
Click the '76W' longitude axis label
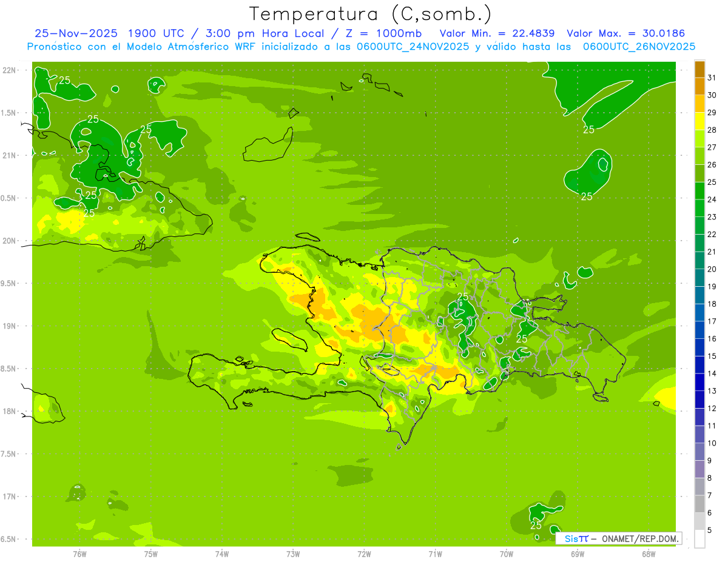click(x=79, y=554)
